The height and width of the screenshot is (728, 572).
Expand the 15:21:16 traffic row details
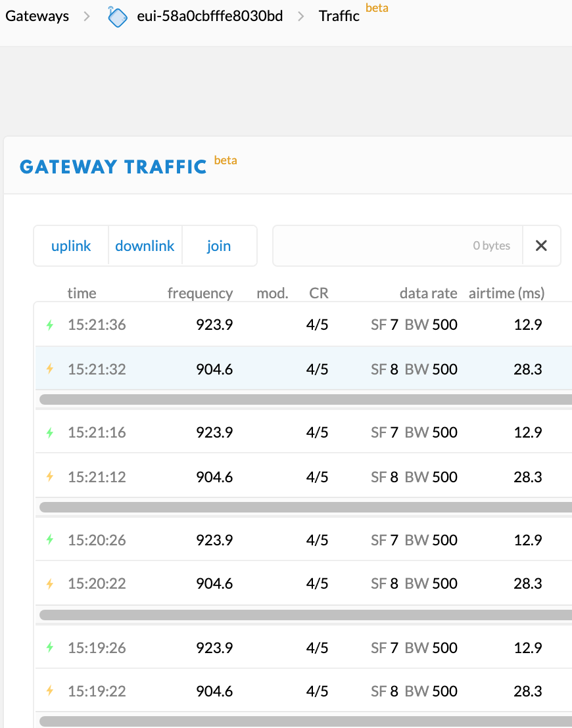tap(304, 432)
